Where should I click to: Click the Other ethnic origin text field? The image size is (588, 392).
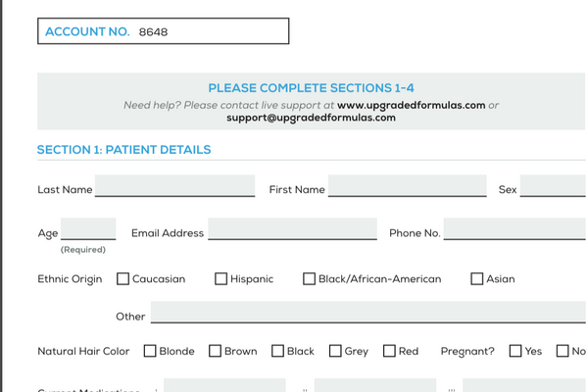pyautogui.click(x=367, y=313)
